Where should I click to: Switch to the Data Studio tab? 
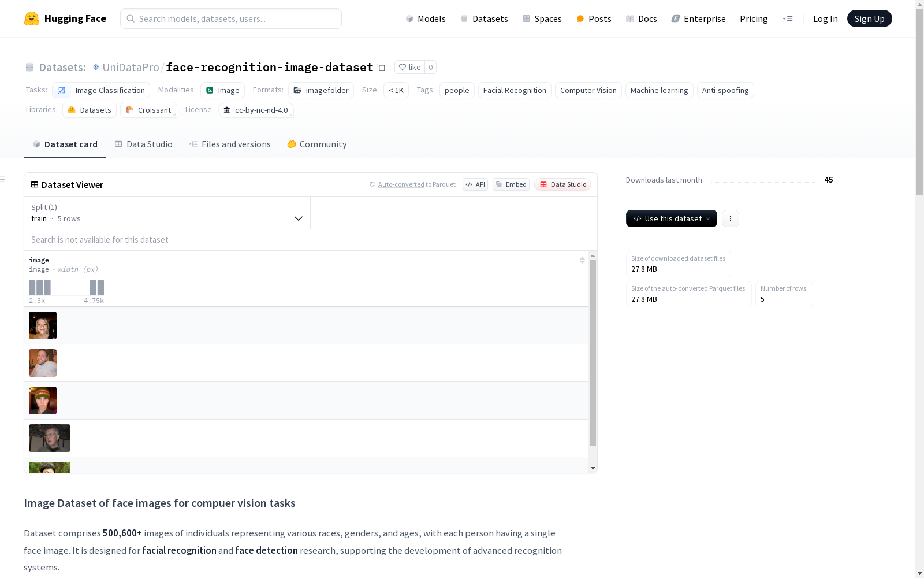pyautogui.click(x=143, y=144)
